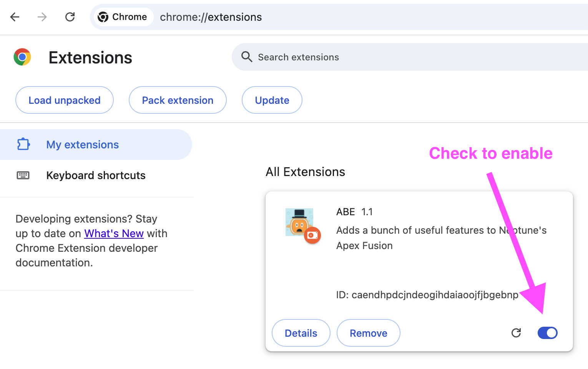This screenshot has width=588, height=369.
Task: Click the ABE description text
Action: point(442,238)
